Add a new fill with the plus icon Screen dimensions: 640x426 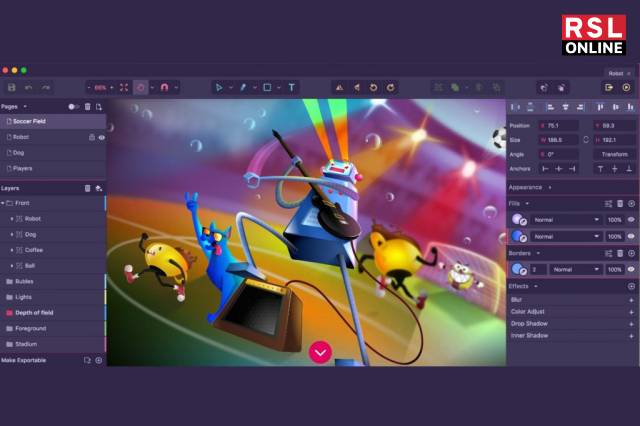click(x=631, y=204)
